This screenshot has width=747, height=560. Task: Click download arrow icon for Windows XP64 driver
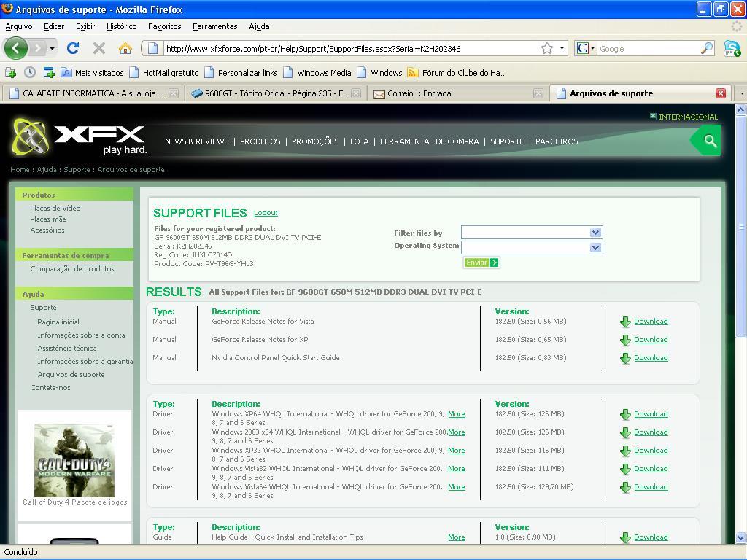click(625, 414)
